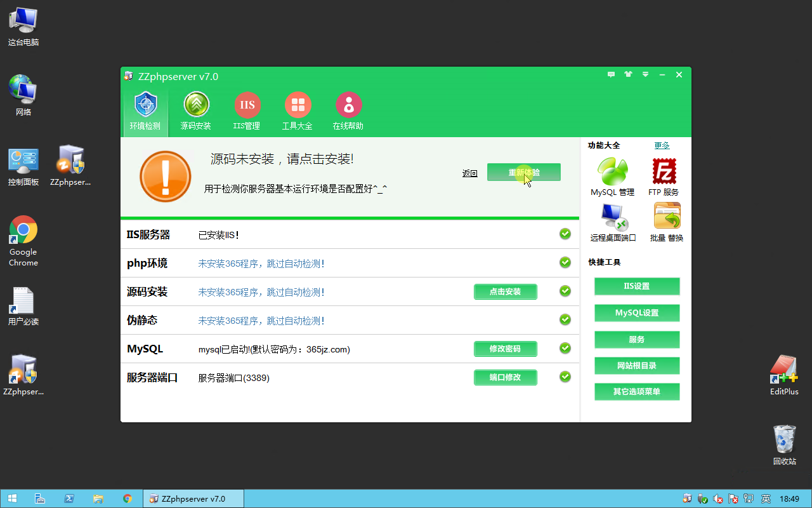Click the green check in php环境 row

(x=565, y=262)
